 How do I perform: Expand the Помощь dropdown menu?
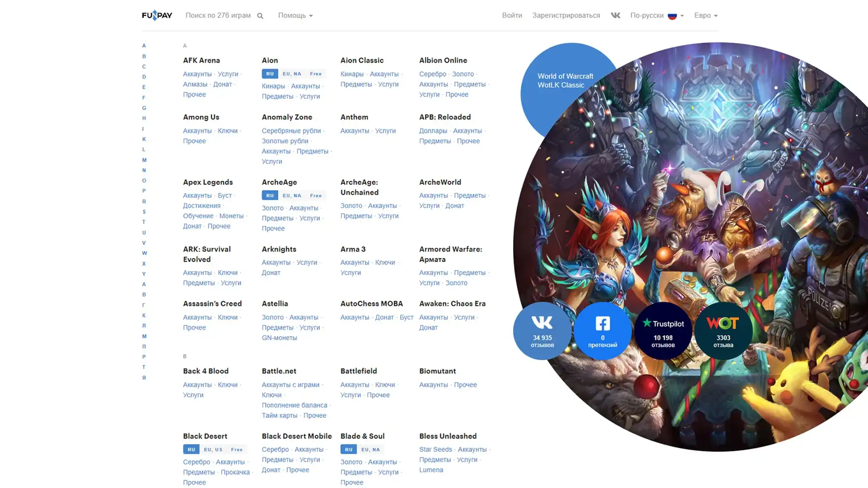pos(295,15)
